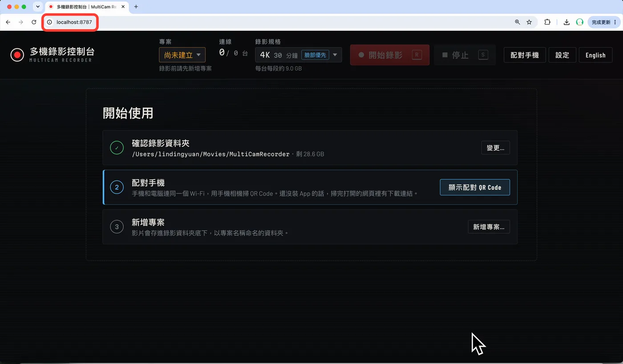Click the 開始錄影 button
Image resolution: width=623 pixels, height=364 pixels.
[390, 55]
